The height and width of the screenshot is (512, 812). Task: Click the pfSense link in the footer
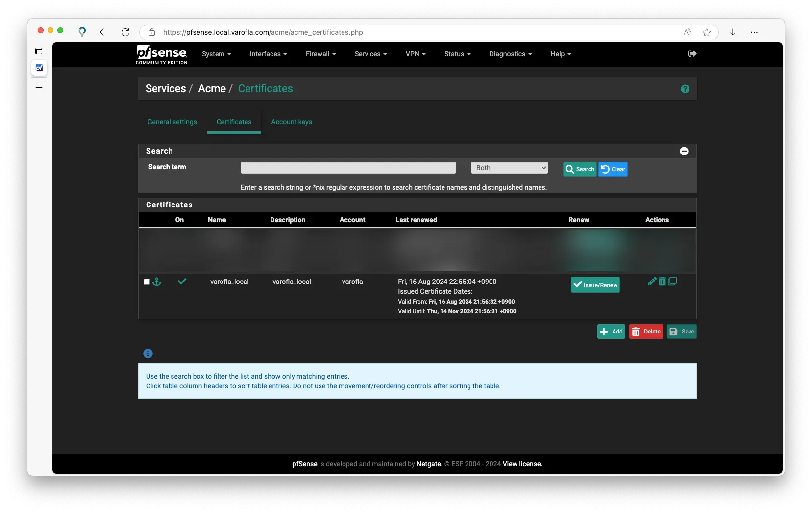coord(305,464)
